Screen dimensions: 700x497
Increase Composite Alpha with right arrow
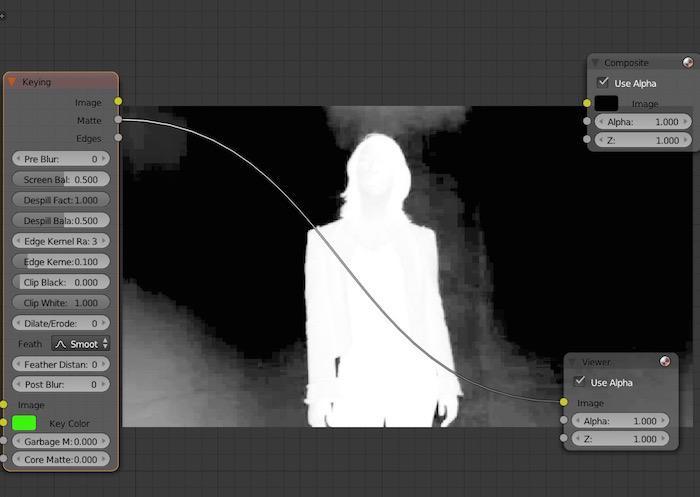[x=686, y=122]
